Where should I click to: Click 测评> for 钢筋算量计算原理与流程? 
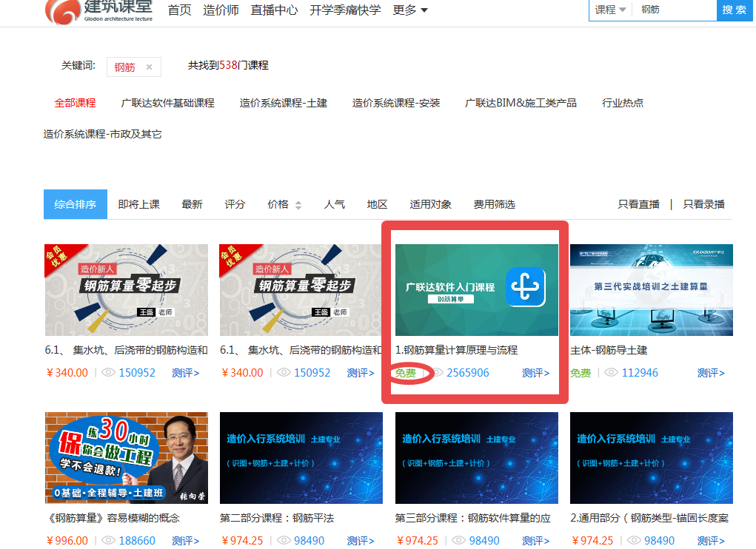[x=535, y=373]
